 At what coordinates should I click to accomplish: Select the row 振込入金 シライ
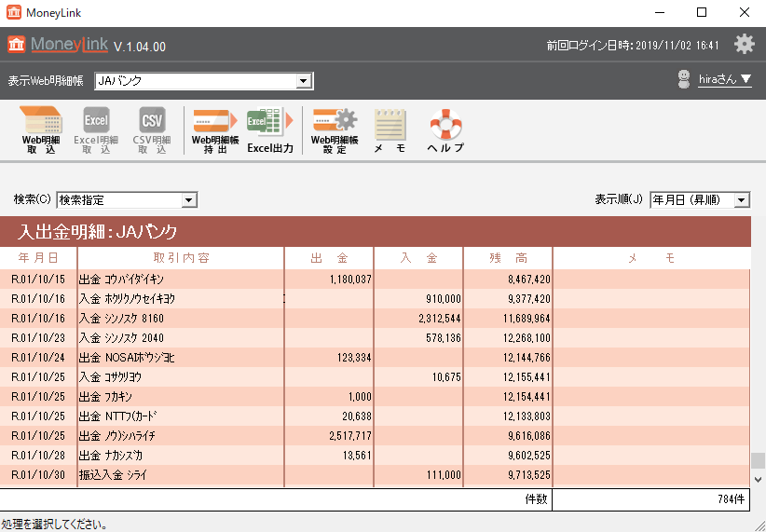click(375, 475)
